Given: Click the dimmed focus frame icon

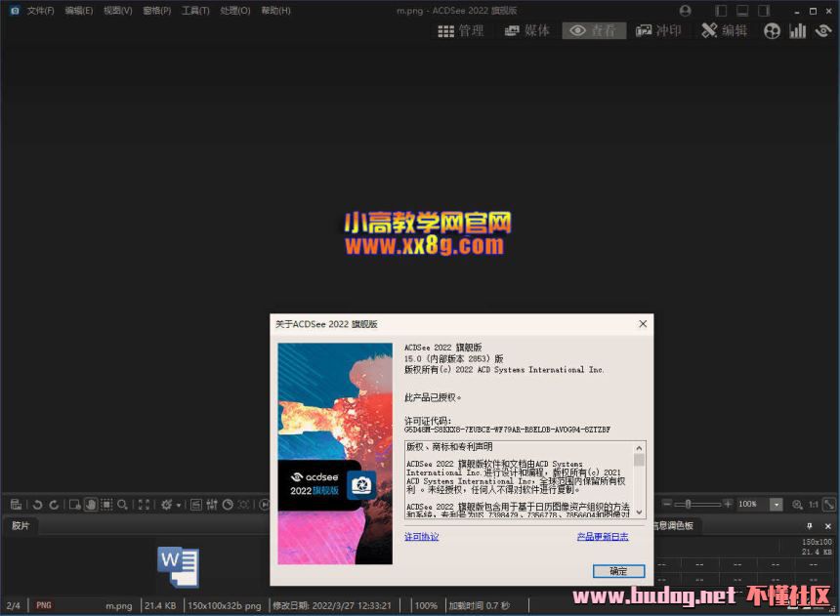Looking at the screenshot, I should click(244, 504).
